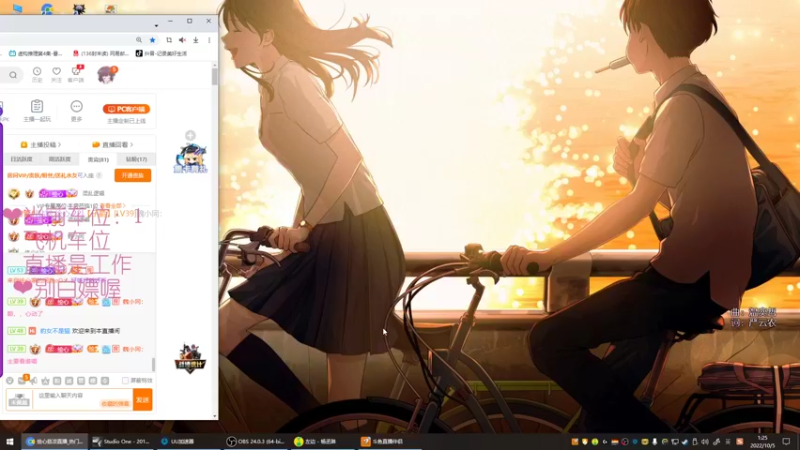Enable the 屏蔽特效 checkbox
The width and height of the screenshot is (800, 450).
126,381
